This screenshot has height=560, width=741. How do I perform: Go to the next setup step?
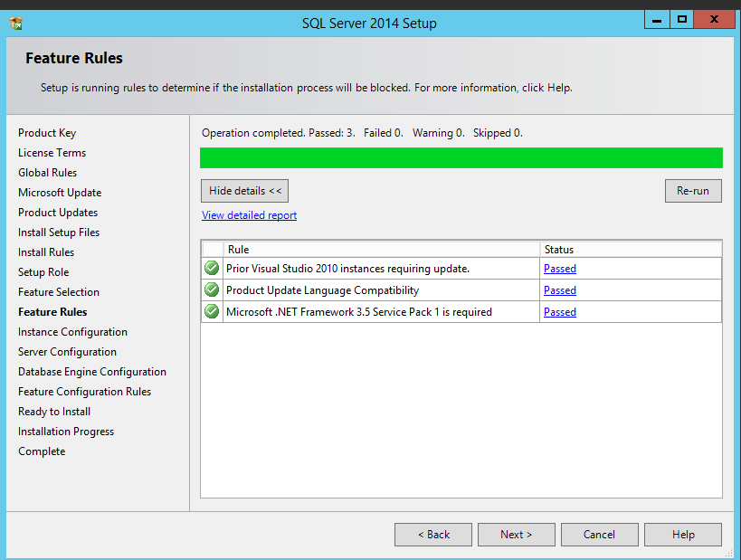tap(516, 535)
